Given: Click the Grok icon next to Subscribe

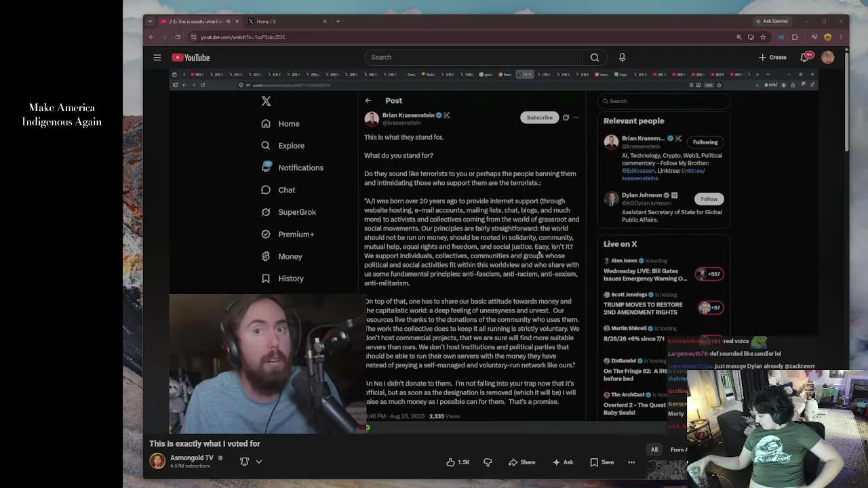Looking at the screenshot, I should (566, 118).
